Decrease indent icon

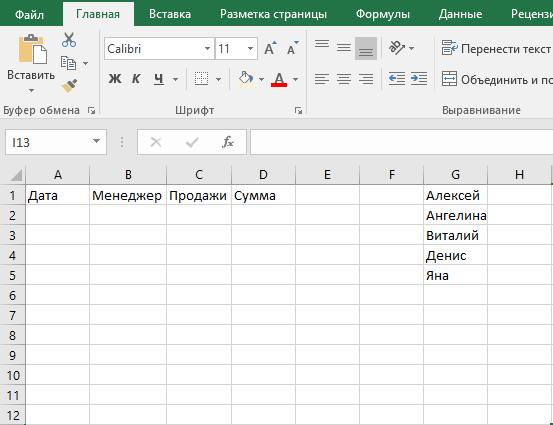pos(397,79)
